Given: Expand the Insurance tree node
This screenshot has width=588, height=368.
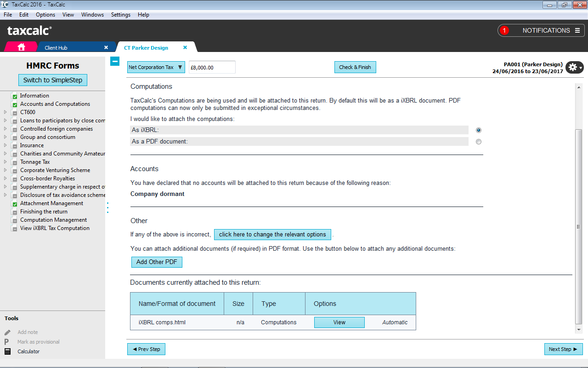Looking at the screenshot, I should 5,145.
